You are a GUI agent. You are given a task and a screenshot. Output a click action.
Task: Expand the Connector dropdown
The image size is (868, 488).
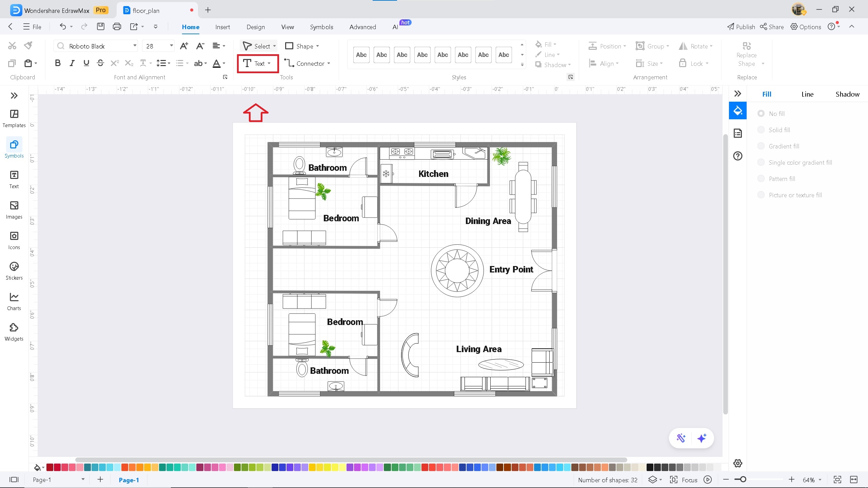tap(329, 64)
